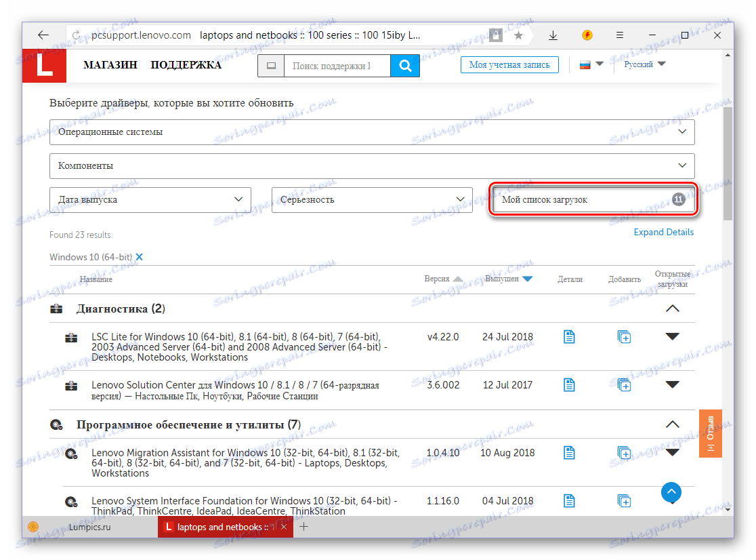Open country selector with Russian flag
This screenshot has height=560, width=756.
[591, 64]
